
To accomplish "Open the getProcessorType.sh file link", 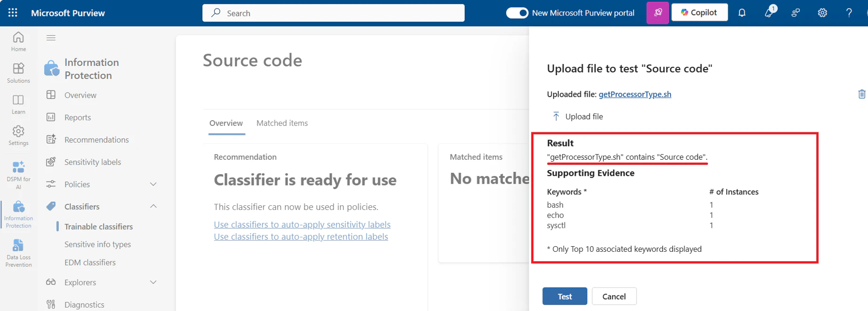I will [635, 94].
